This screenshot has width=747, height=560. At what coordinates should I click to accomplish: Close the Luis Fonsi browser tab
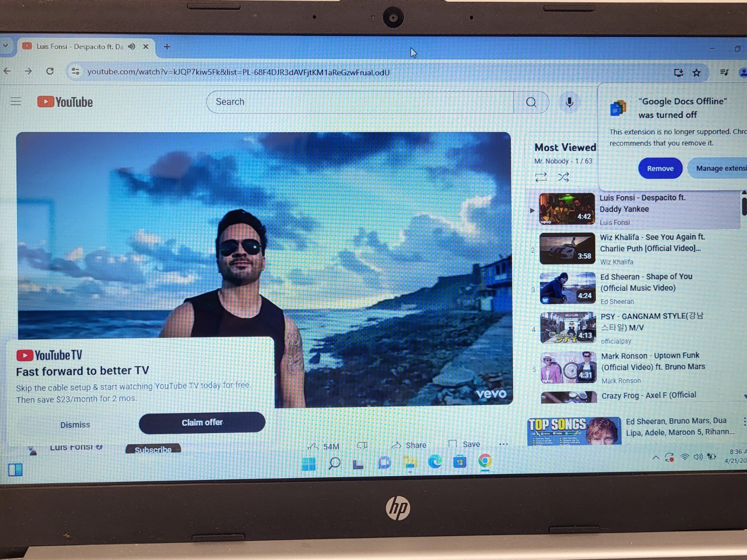146,46
